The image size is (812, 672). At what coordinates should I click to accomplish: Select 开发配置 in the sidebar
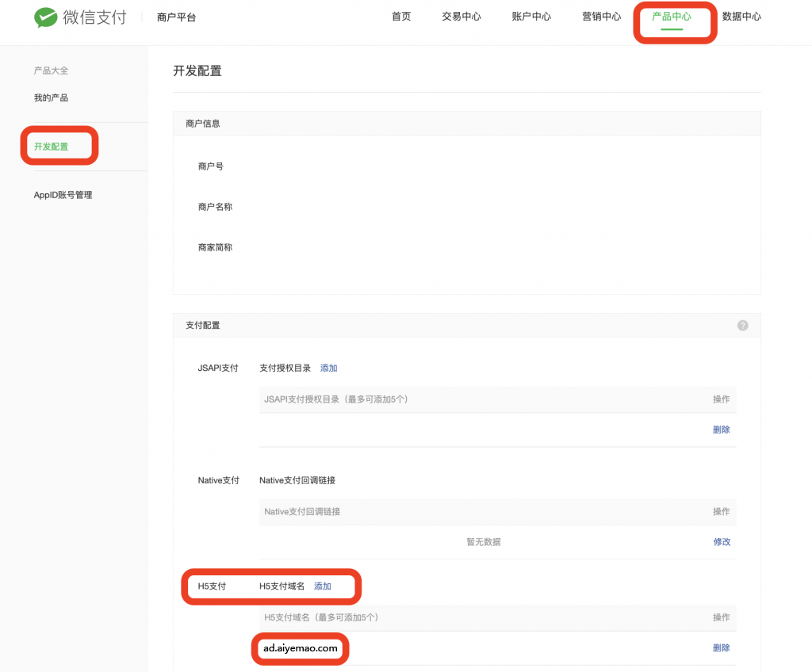pos(52,147)
